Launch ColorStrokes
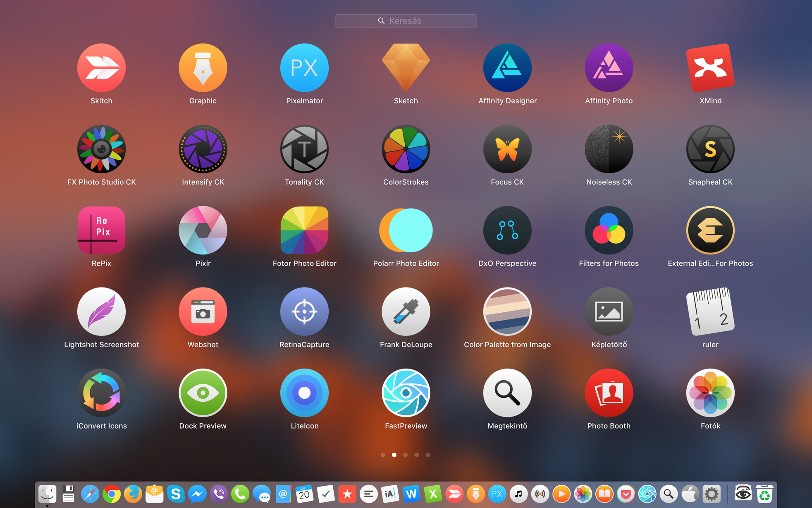The image size is (812, 508). (x=406, y=149)
